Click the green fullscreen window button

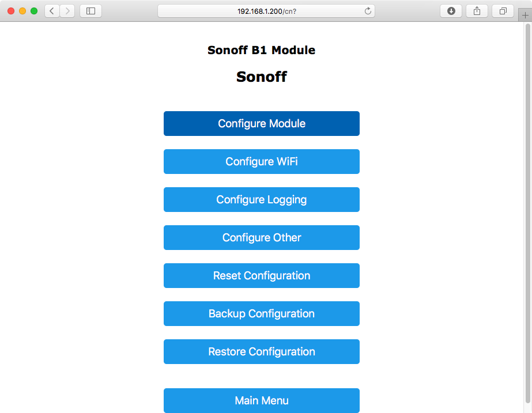[x=34, y=11]
